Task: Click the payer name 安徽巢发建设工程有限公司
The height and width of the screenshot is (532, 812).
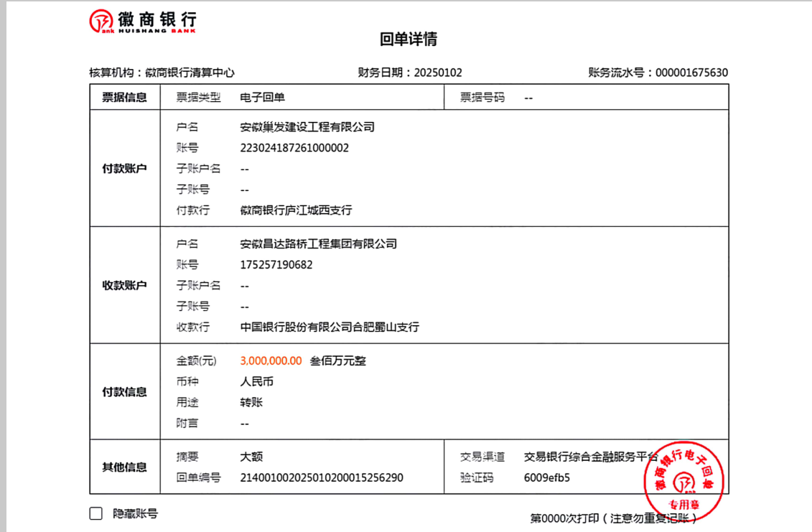Action: coord(307,127)
